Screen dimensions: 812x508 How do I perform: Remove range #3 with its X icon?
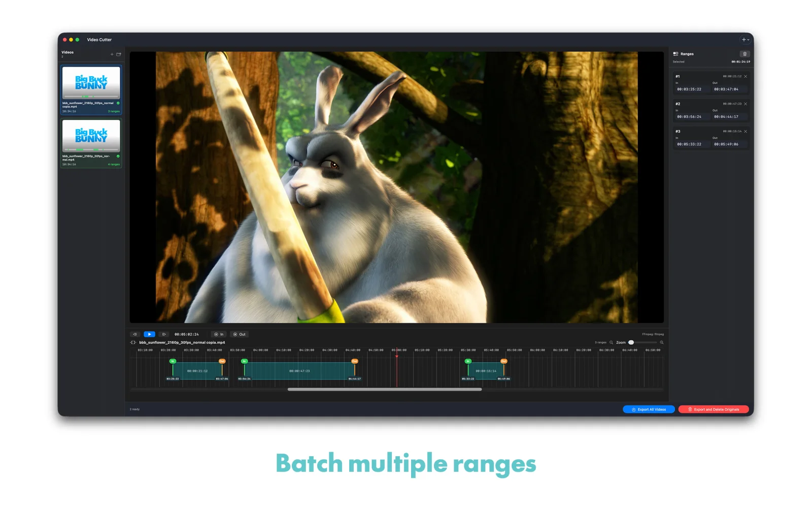click(746, 131)
